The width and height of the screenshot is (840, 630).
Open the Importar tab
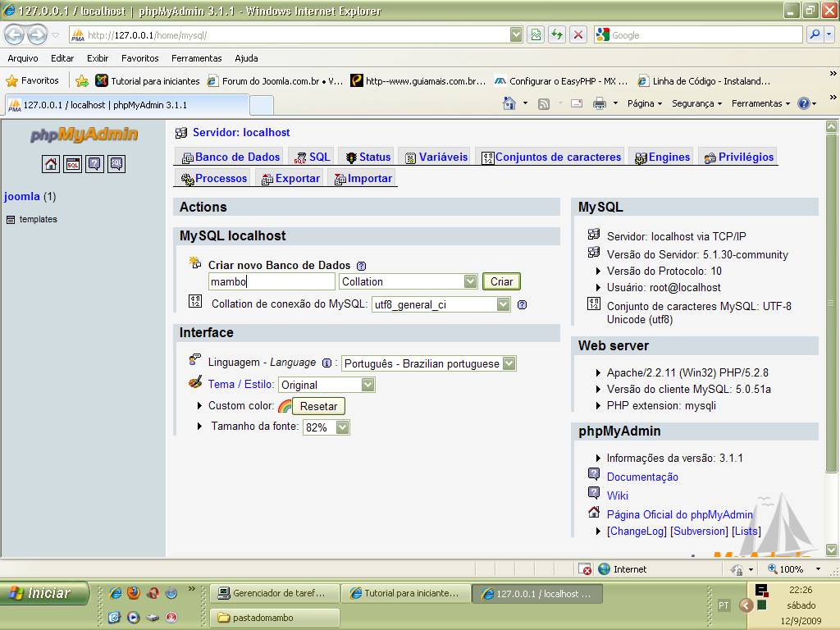[x=363, y=178]
